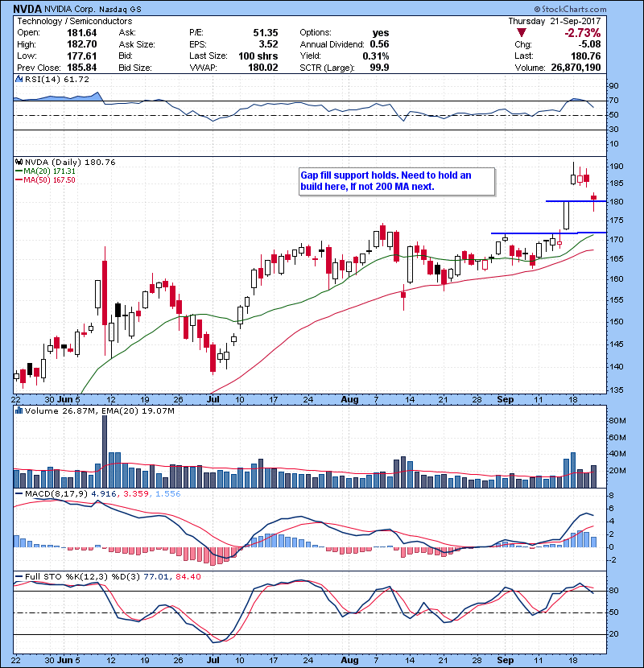Screen dimensions: 644x668
Task: Click the tallest volume spike bar in June
Action: click(x=105, y=452)
